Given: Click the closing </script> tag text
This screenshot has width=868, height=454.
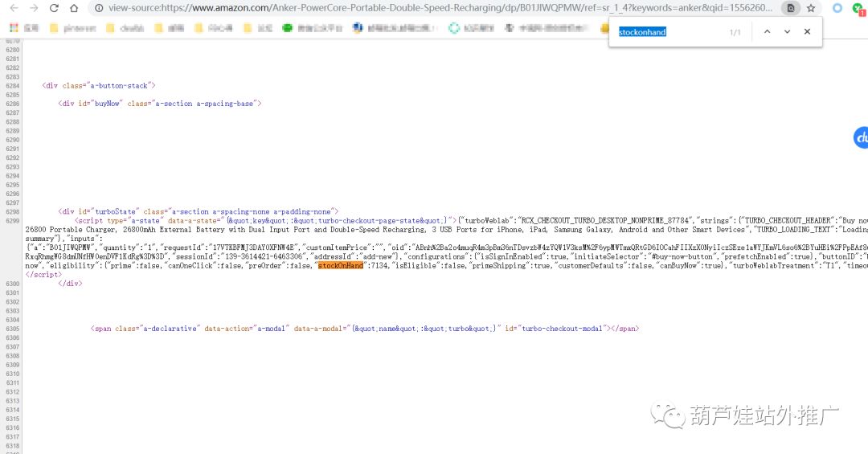Looking at the screenshot, I should click(43, 275).
